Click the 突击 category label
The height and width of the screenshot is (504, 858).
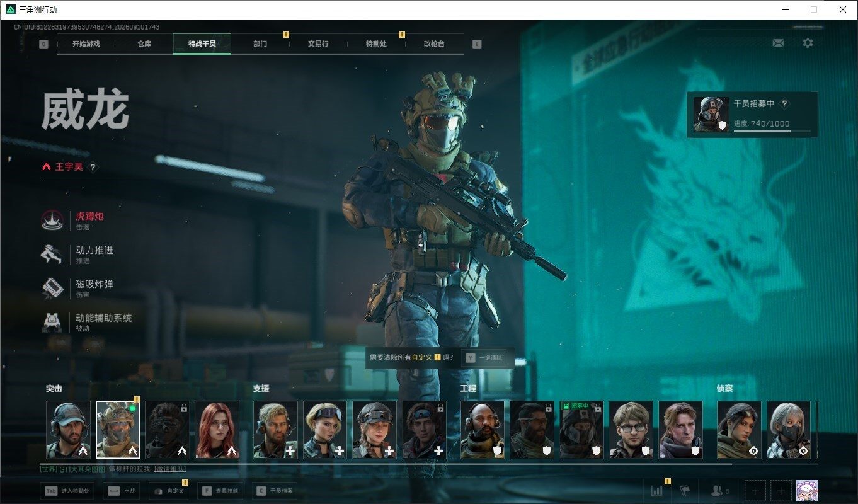click(54, 389)
